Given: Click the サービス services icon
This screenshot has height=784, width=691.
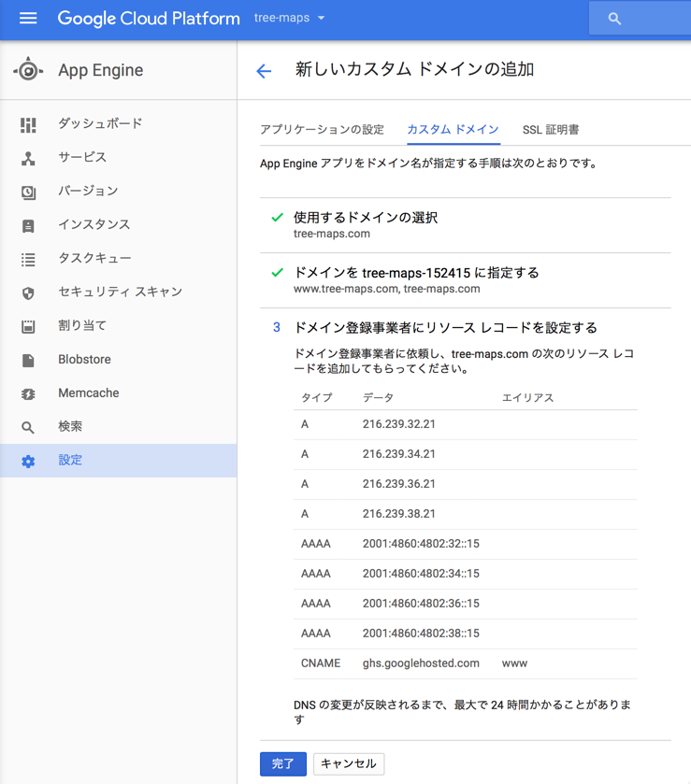Looking at the screenshot, I should tap(28, 159).
